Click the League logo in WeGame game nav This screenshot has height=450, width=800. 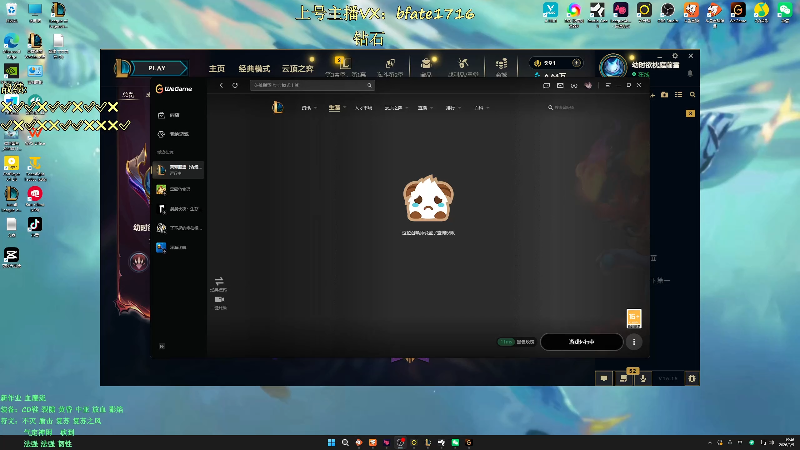[x=278, y=107]
